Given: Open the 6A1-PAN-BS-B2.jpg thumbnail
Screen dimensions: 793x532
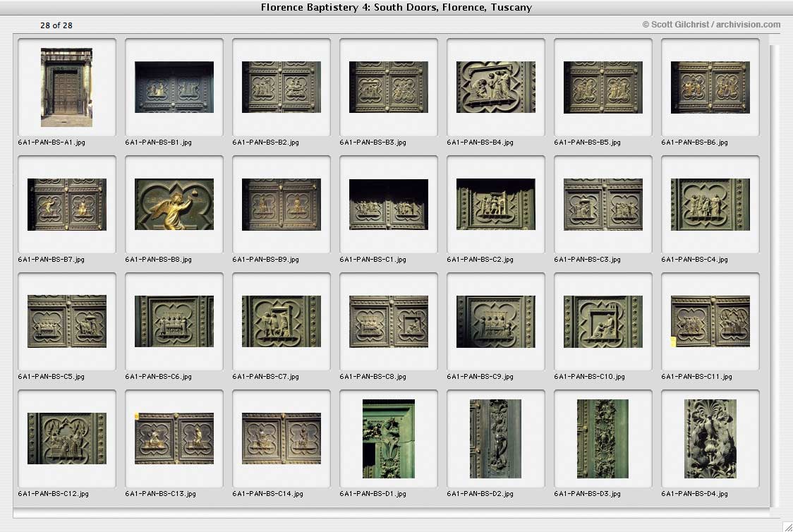Looking at the screenshot, I should (x=282, y=87).
